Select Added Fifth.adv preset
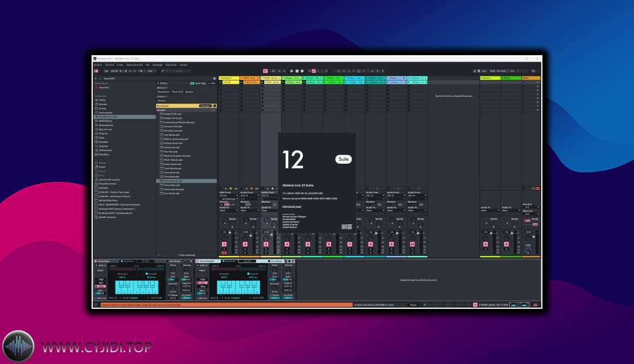Image resolution: width=634 pixels, height=364 pixels. tap(173, 114)
